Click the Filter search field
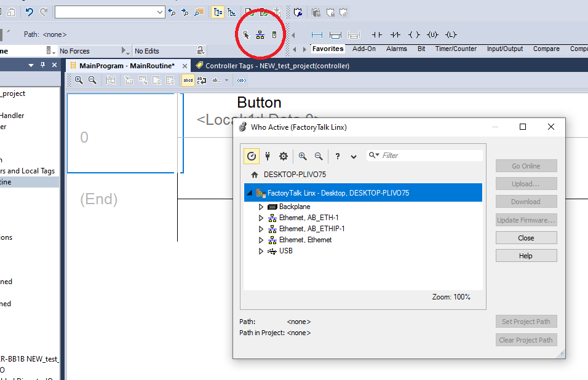Image resolution: width=588 pixels, height=380 pixels. click(x=431, y=156)
